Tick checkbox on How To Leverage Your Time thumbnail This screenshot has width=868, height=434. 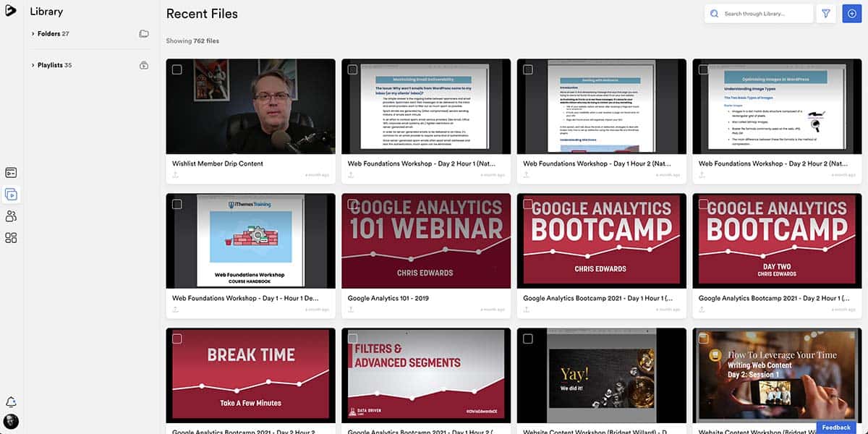704,339
